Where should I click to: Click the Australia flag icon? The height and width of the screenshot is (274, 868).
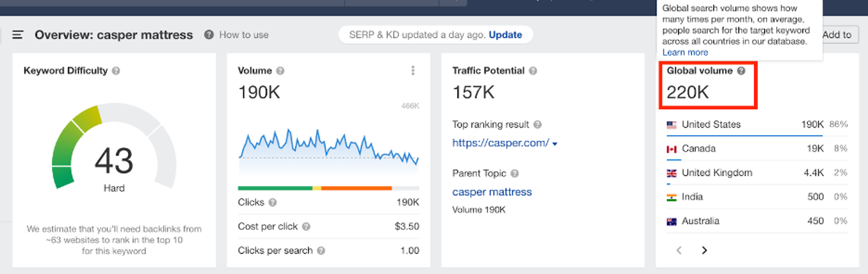[672, 222]
